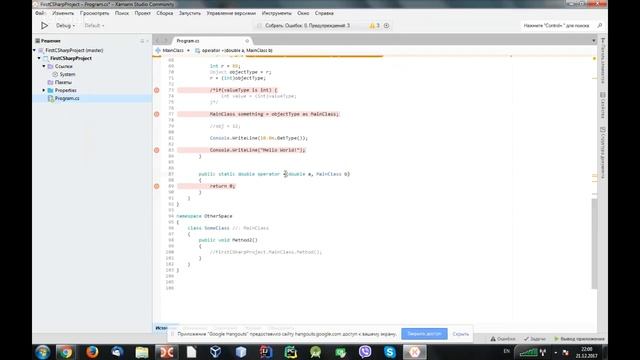Open the Запустить menu
The width and height of the screenshot is (640, 360).
point(190,13)
